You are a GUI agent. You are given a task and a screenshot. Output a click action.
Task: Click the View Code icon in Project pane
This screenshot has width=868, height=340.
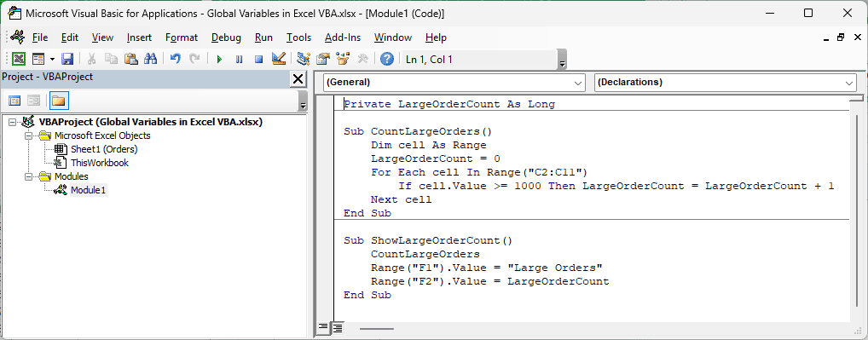pyautogui.click(x=15, y=101)
